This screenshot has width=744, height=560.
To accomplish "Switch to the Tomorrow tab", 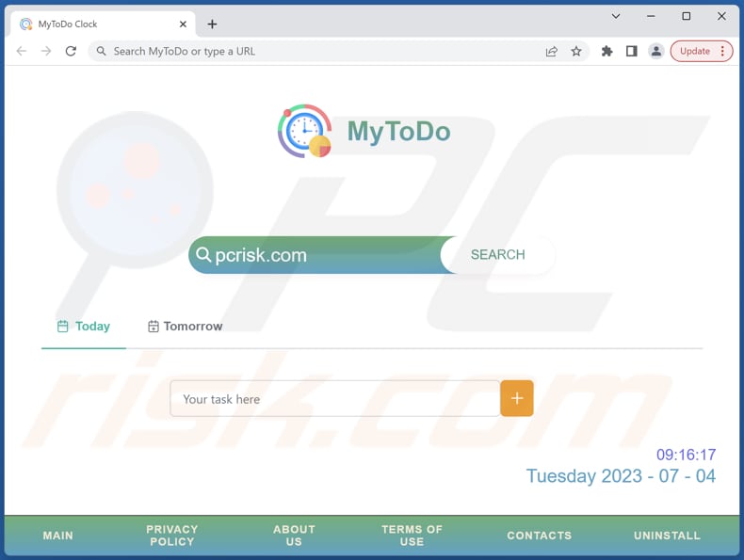I will (x=185, y=327).
